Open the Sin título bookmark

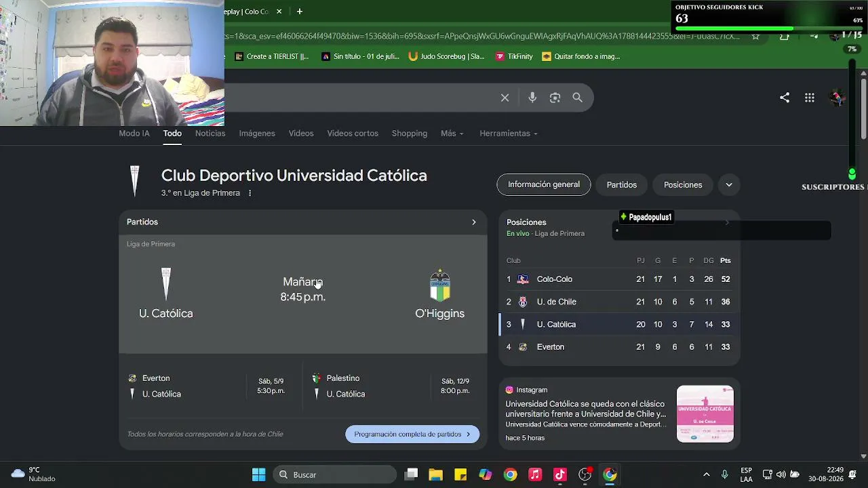pos(361,56)
